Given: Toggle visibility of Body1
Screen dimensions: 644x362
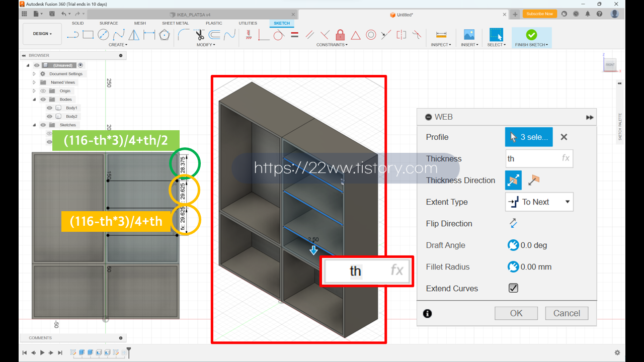Looking at the screenshot, I should (x=49, y=108).
